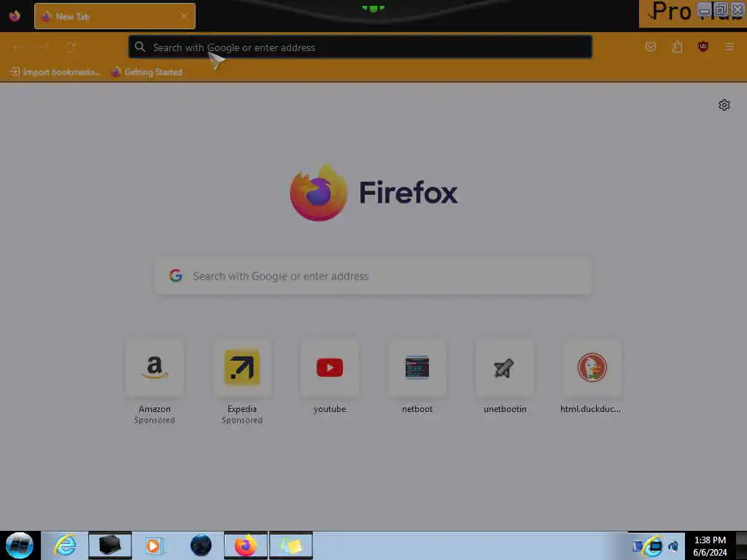Click the Firefox View icon left of tabs

(15, 16)
